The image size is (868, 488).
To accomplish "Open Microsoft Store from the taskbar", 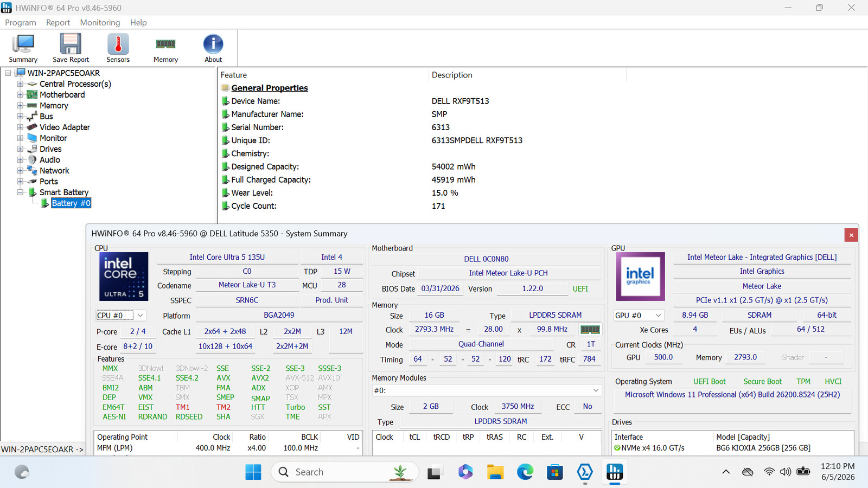I will tap(554, 472).
